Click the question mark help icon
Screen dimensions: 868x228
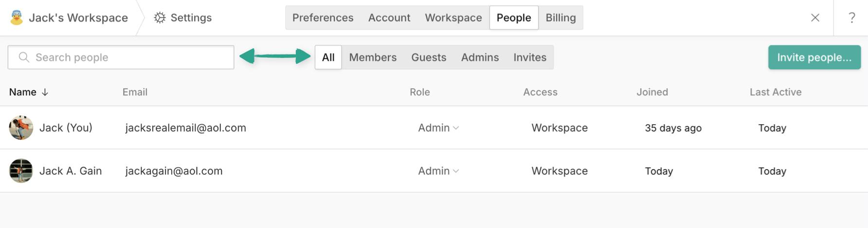(851, 18)
